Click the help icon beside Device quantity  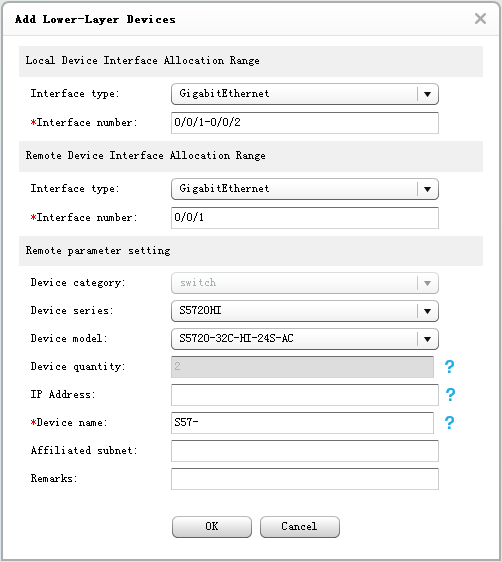(449, 366)
